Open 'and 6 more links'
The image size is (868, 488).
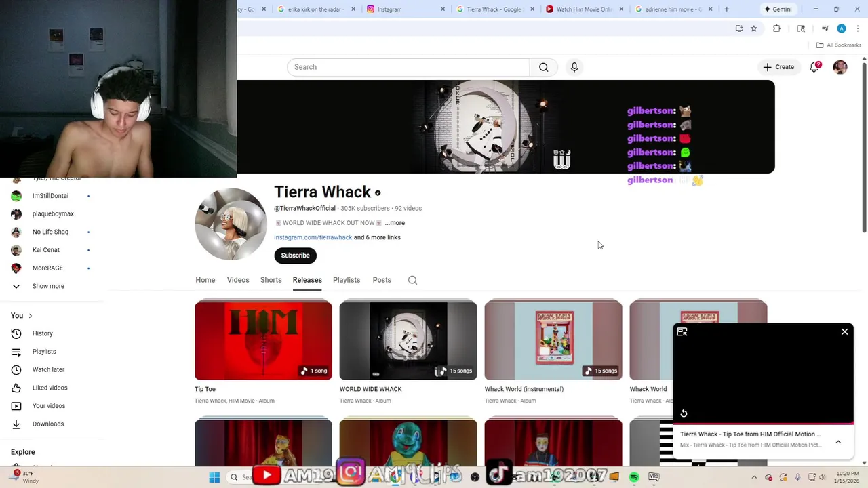[x=377, y=237]
